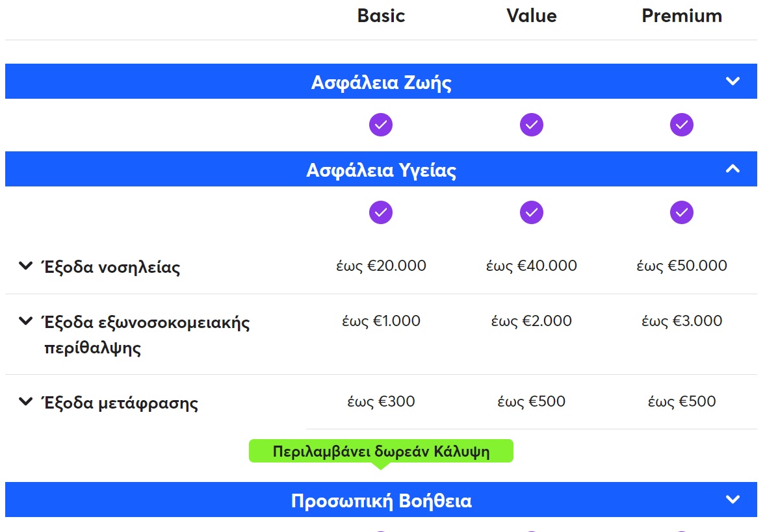Click Value checkmark under Ασφάλεια Ζωής

(532, 125)
